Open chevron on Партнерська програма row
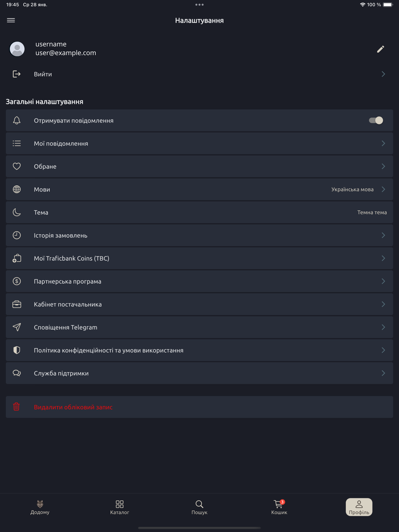Viewport: 399px width, 532px height. (x=383, y=281)
